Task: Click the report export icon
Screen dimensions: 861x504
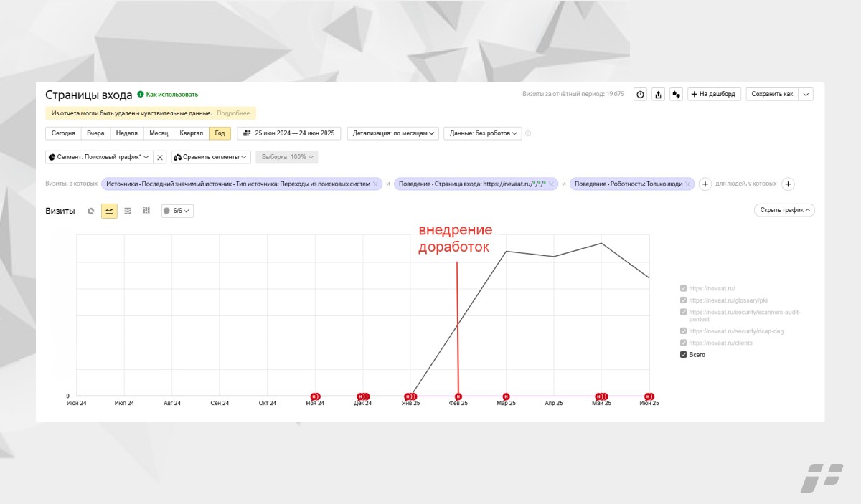Action: (658, 95)
